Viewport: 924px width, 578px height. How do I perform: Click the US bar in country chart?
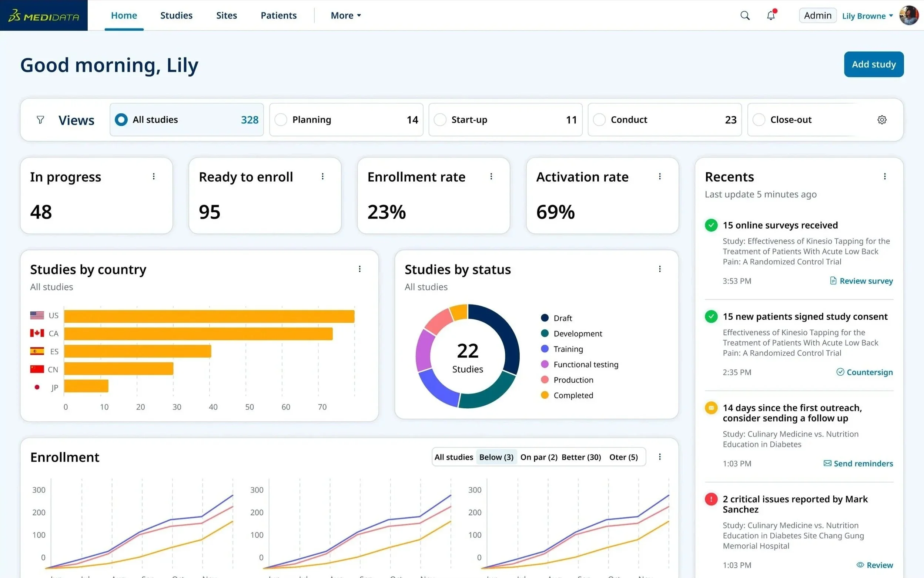point(209,316)
